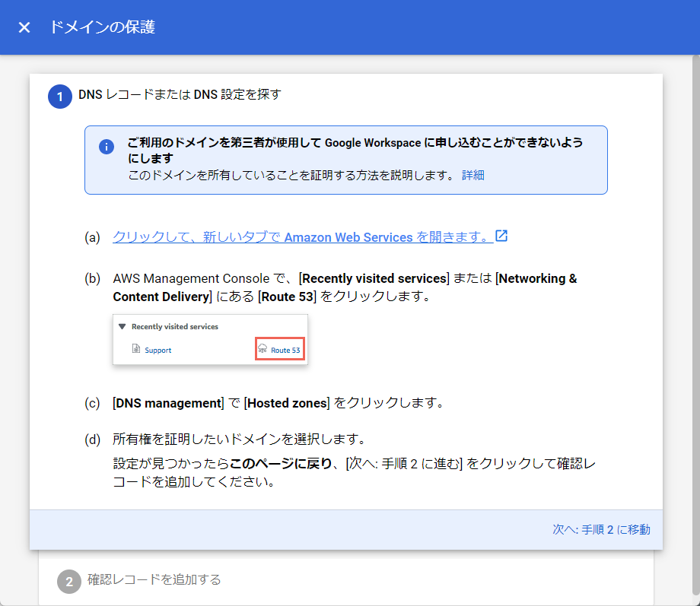Click the step 1 heading DNS レコードまたは DNS 設定を探す

180,94
